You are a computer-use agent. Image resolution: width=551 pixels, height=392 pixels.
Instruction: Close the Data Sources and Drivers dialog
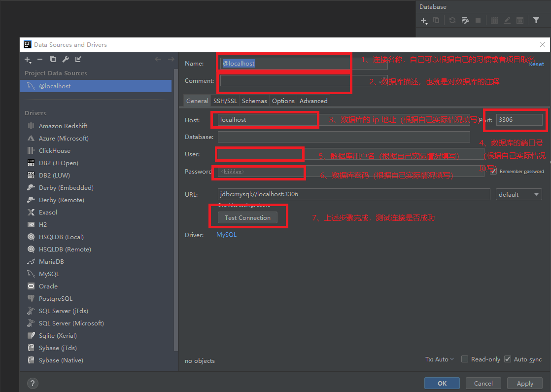click(x=543, y=44)
